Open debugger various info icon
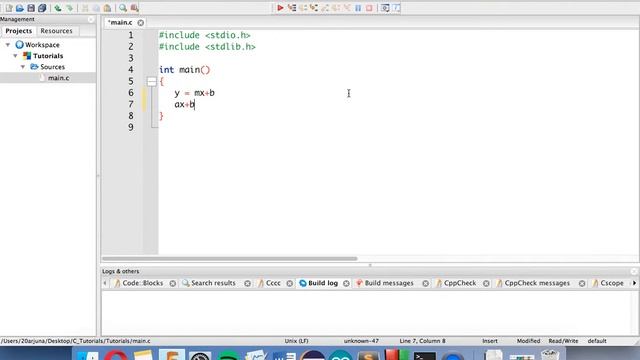The height and width of the screenshot is (360, 640). pos(396,8)
